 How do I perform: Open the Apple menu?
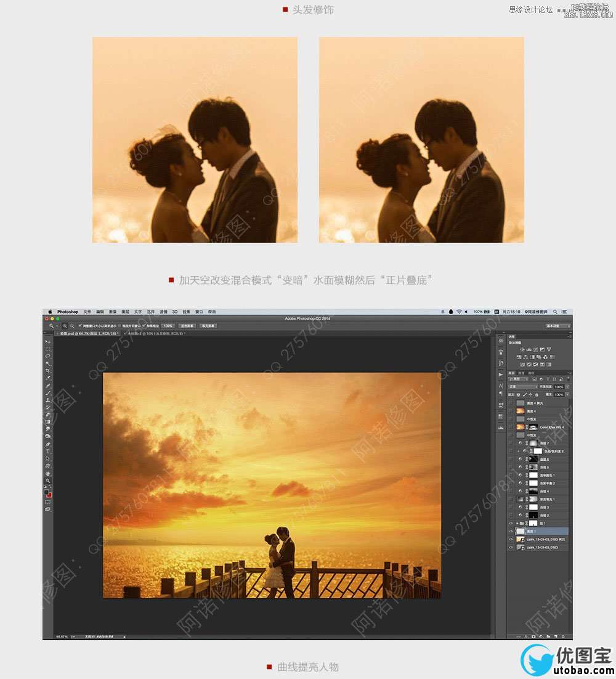coord(50,312)
